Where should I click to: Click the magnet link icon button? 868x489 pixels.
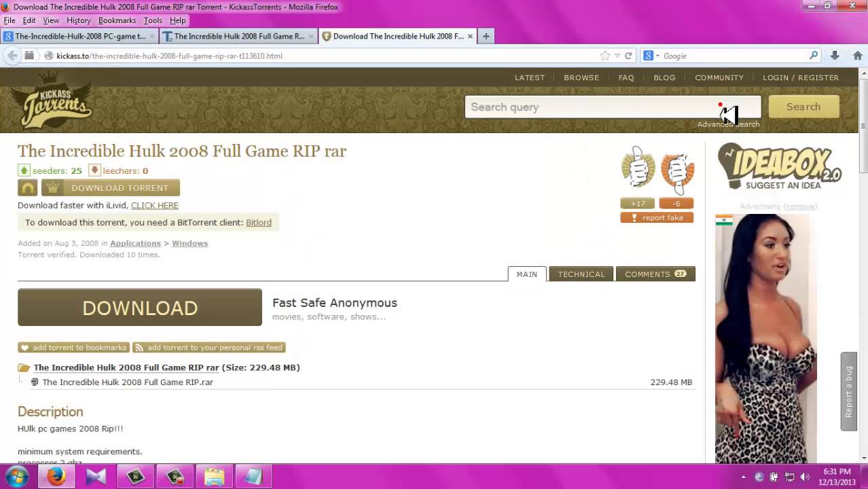pos(28,187)
